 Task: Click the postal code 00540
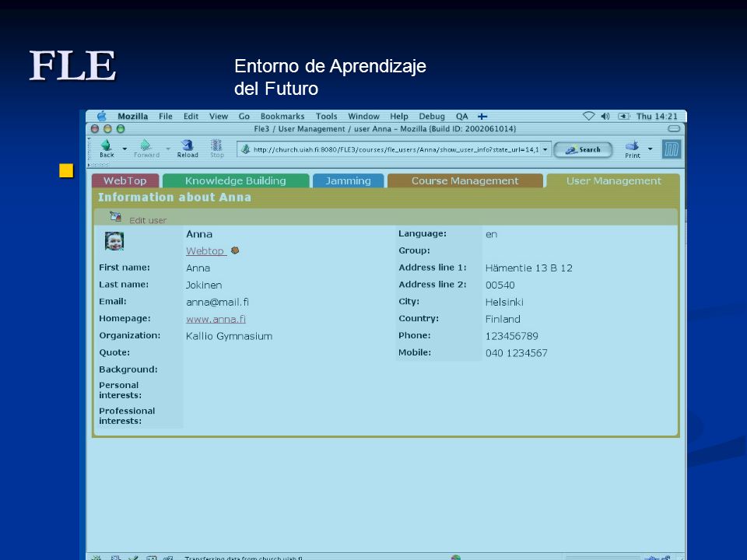tap(500, 285)
